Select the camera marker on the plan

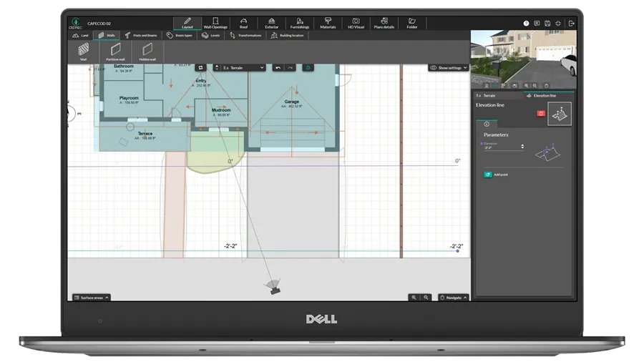(274, 287)
